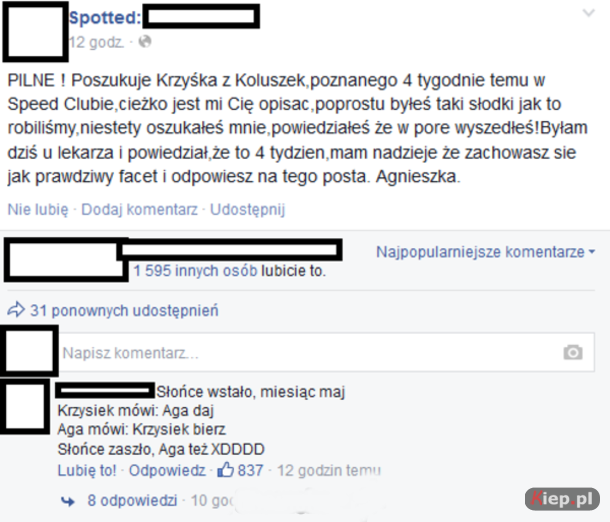Viewport: 610px width, 522px height.
Task: Click 'Dodaj komentarz' link
Action: click(x=139, y=209)
